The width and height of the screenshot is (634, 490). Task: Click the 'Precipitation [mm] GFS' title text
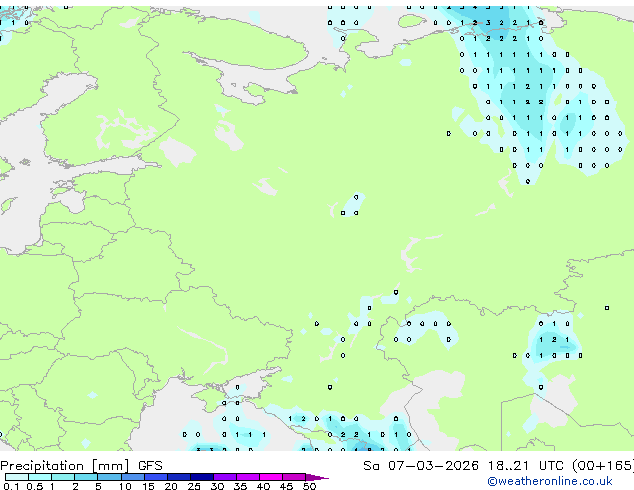click(81, 466)
